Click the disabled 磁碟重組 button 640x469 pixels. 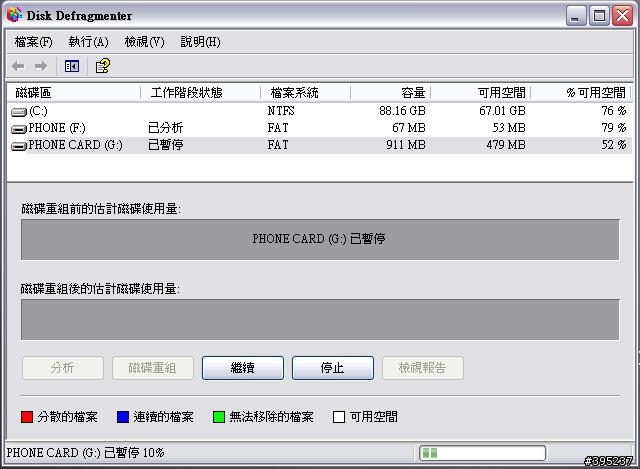tap(153, 368)
